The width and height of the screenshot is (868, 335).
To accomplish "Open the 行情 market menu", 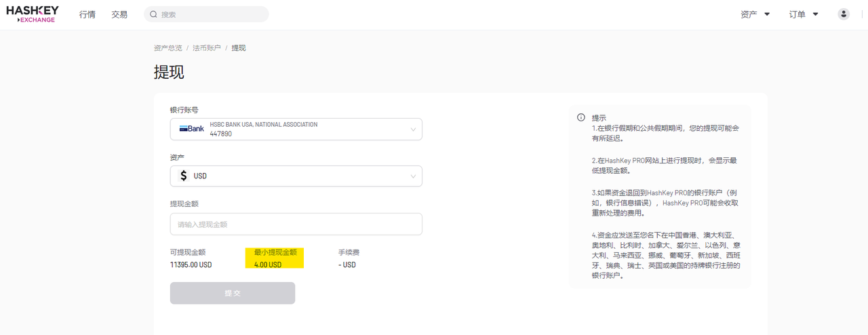I will tap(87, 14).
